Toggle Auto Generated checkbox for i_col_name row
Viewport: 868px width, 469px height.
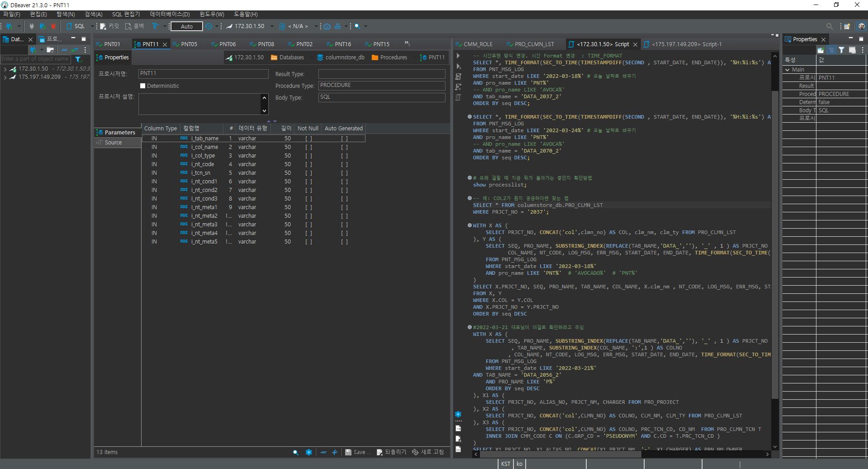point(344,147)
